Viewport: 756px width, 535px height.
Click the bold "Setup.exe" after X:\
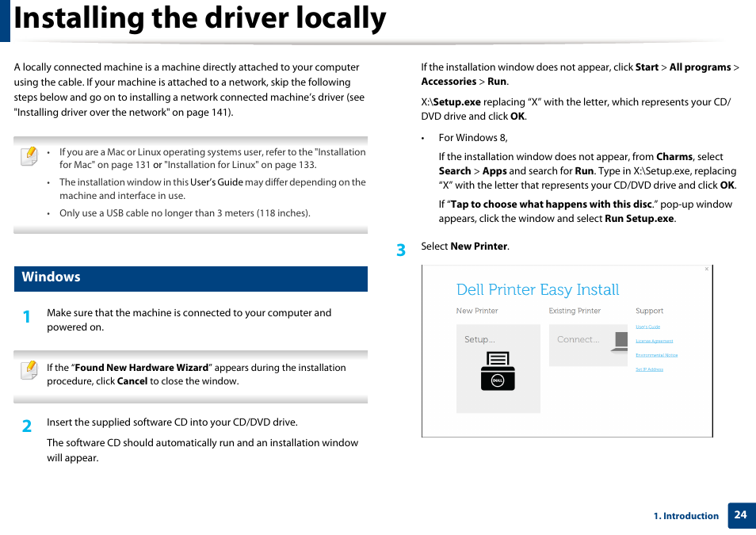click(456, 101)
